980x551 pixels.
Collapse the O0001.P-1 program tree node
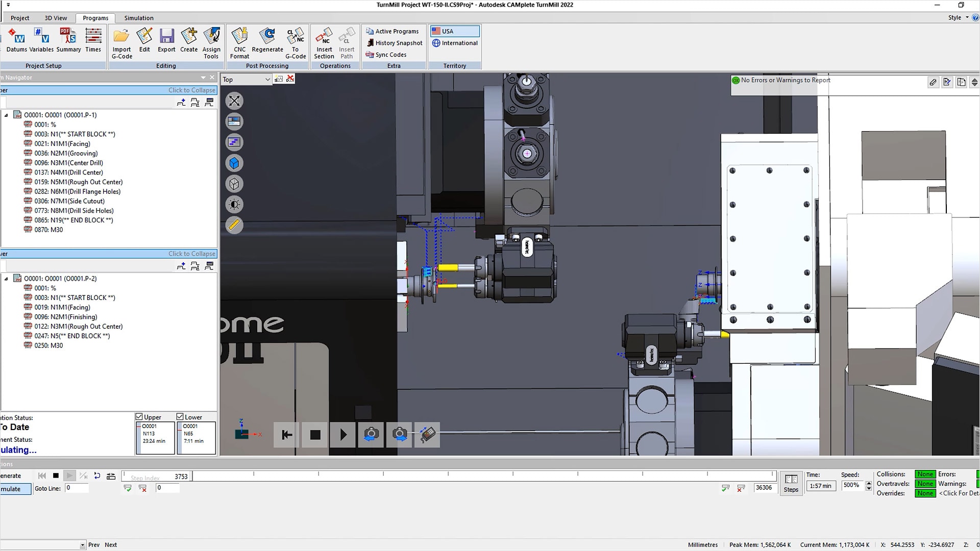6,115
